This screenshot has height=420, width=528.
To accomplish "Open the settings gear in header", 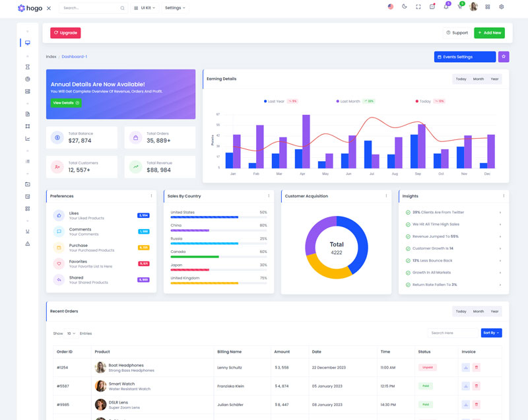I will click(502, 7).
